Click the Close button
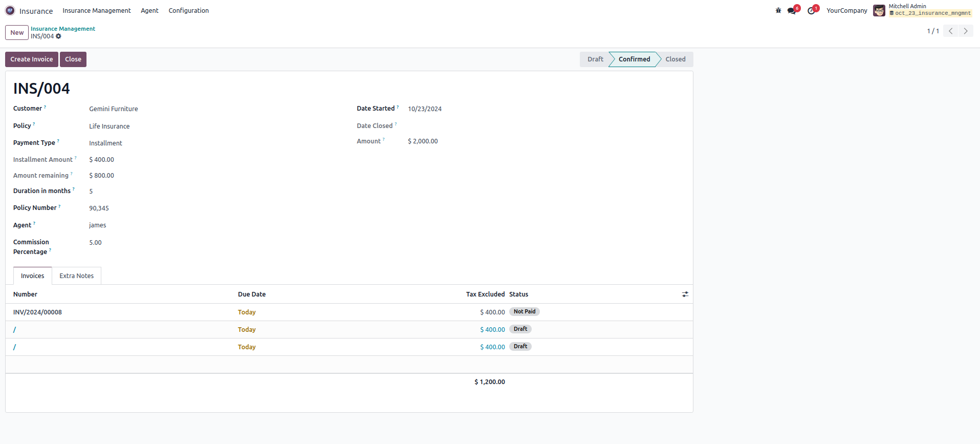The image size is (980, 444). (73, 59)
